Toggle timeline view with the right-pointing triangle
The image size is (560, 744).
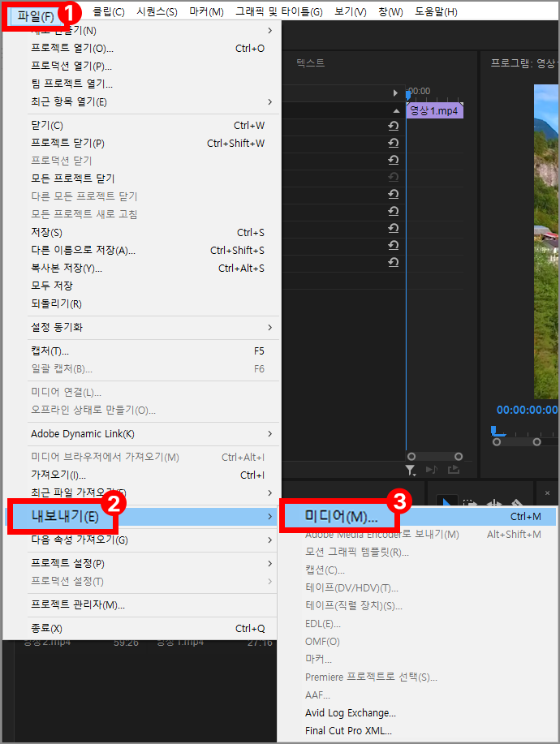click(x=396, y=93)
